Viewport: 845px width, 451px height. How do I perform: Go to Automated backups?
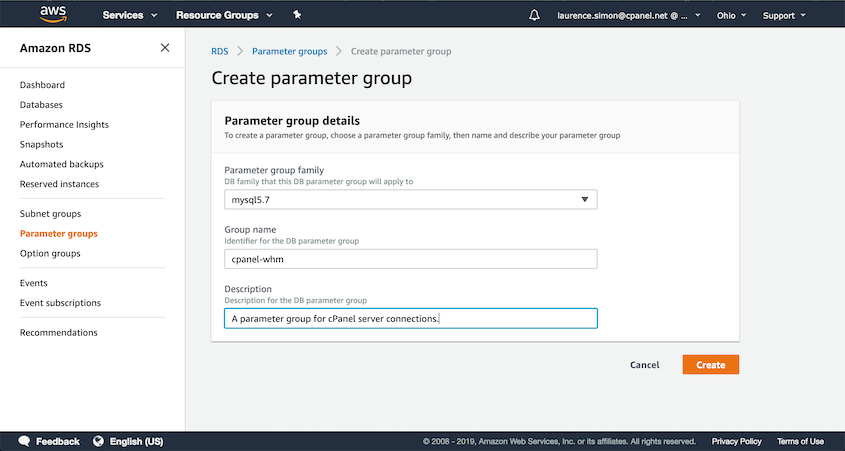pyautogui.click(x=61, y=164)
